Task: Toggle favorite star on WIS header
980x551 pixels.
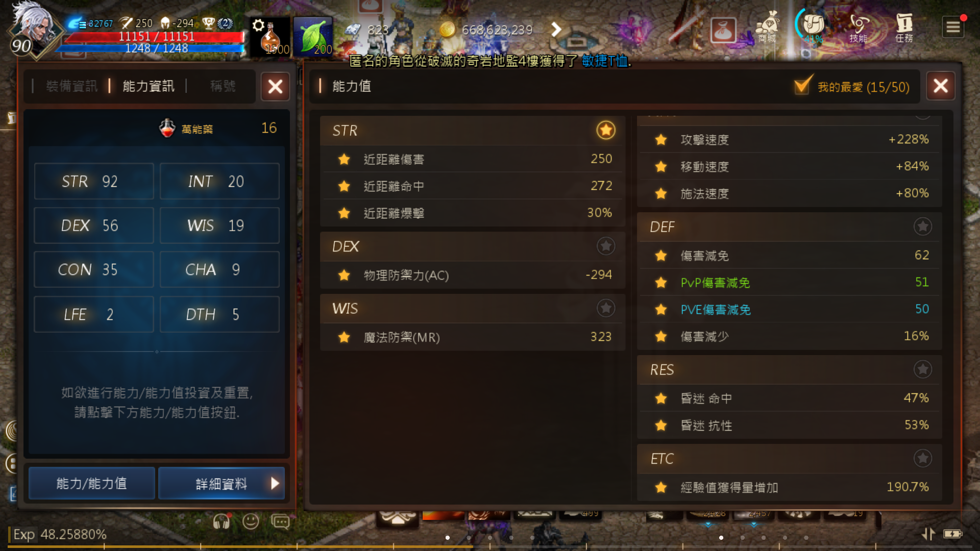Action: [x=606, y=308]
